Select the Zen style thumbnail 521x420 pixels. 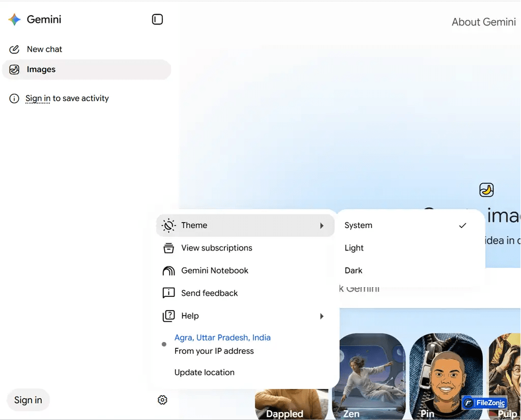click(x=369, y=376)
